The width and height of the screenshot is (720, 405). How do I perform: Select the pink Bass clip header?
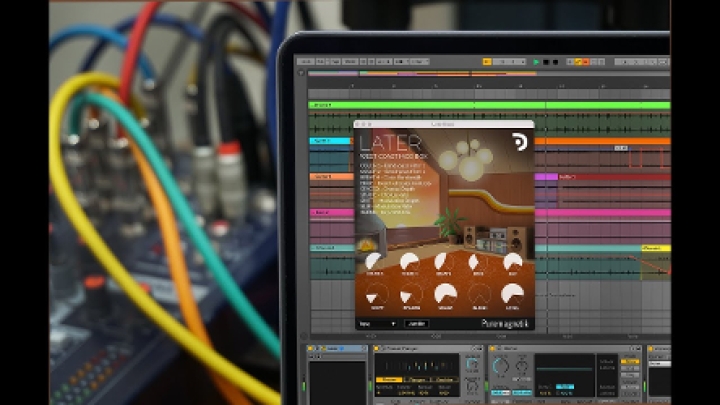(332, 213)
